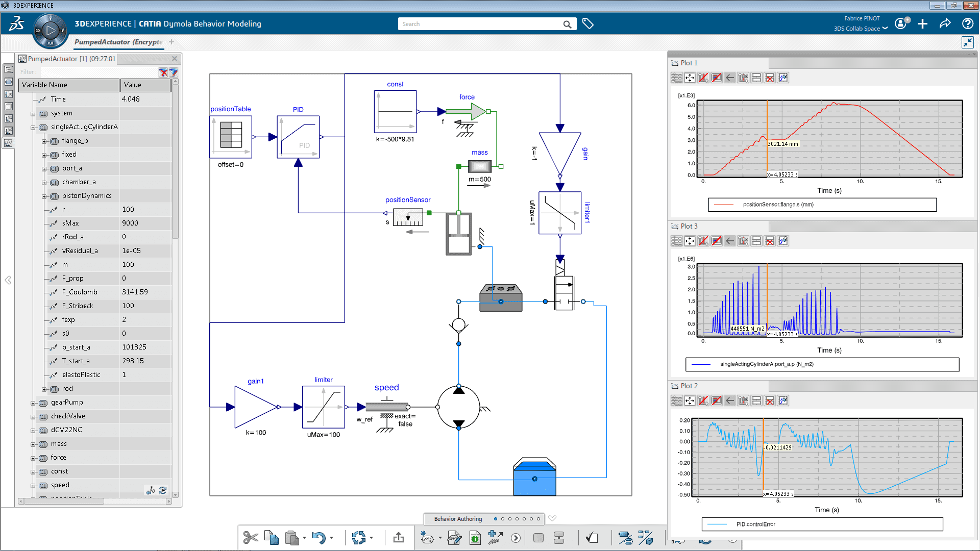
Task: Open the Undo dropdown arrow
Action: tap(331, 538)
